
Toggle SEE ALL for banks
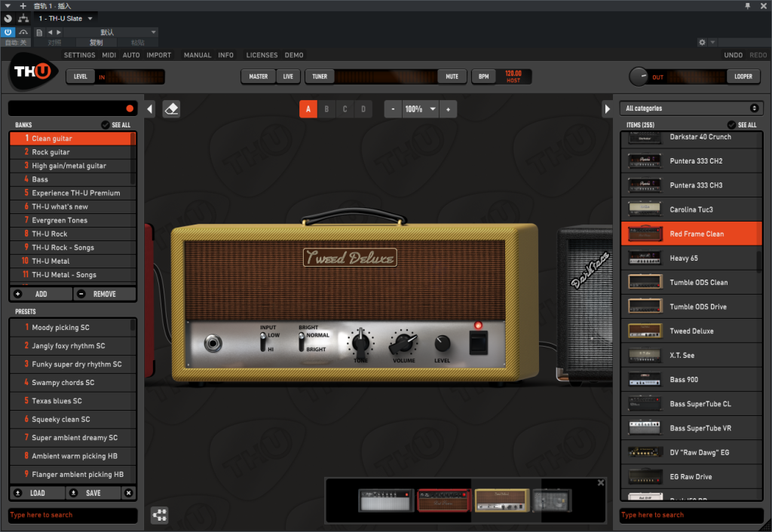coord(115,125)
